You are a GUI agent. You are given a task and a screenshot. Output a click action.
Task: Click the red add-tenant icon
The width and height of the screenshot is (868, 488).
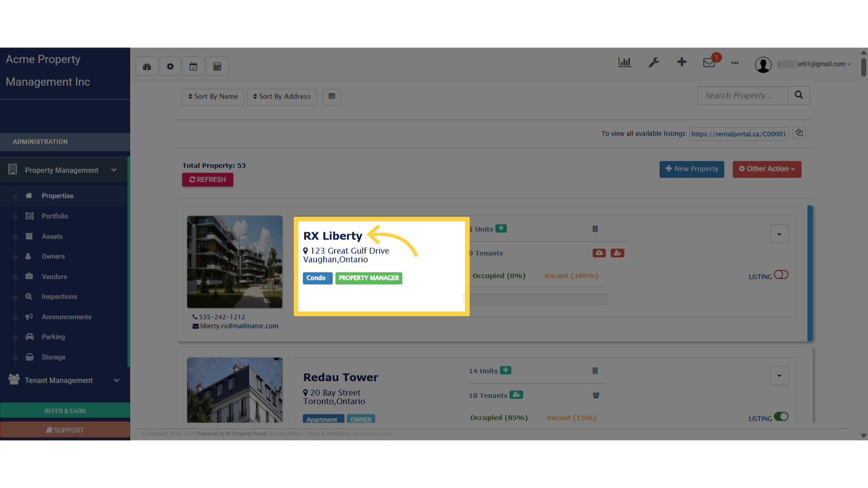pos(618,253)
